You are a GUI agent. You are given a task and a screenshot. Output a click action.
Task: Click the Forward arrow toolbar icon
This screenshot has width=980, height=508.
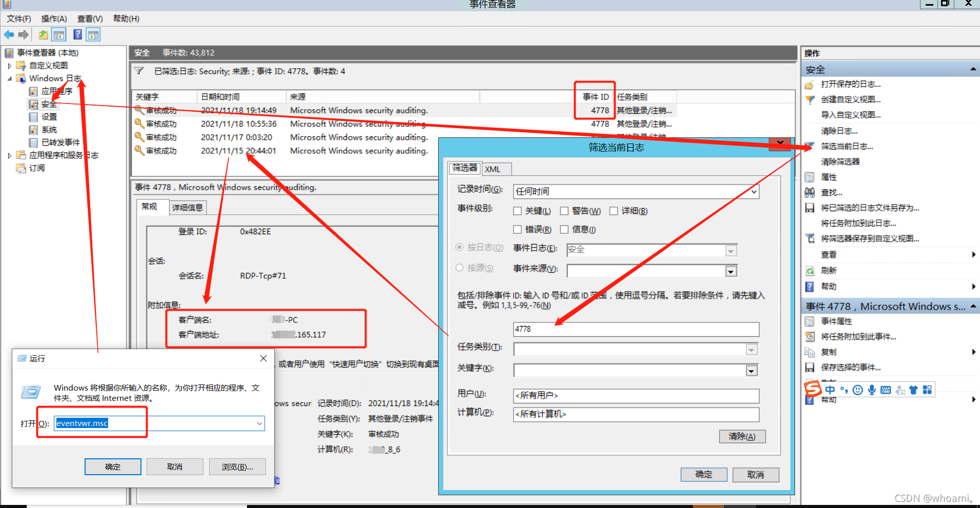[23, 35]
